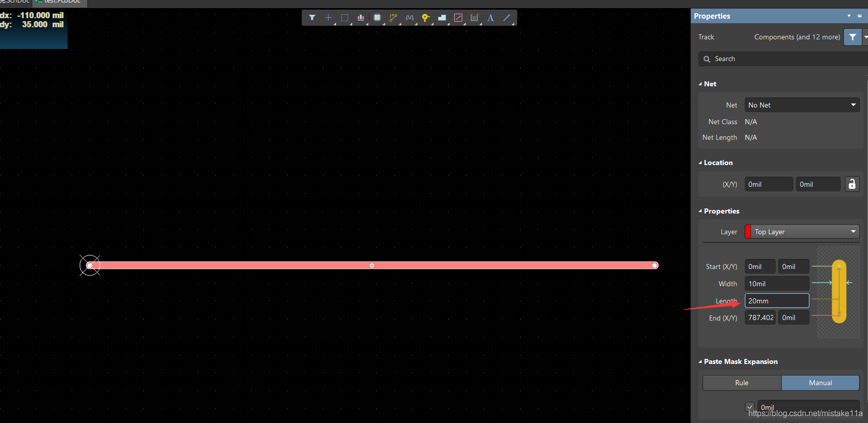Switch to the test.PcbDoc document tab
The height and width of the screenshot is (423, 868).
pyautogui.click(x=60, y=2)
